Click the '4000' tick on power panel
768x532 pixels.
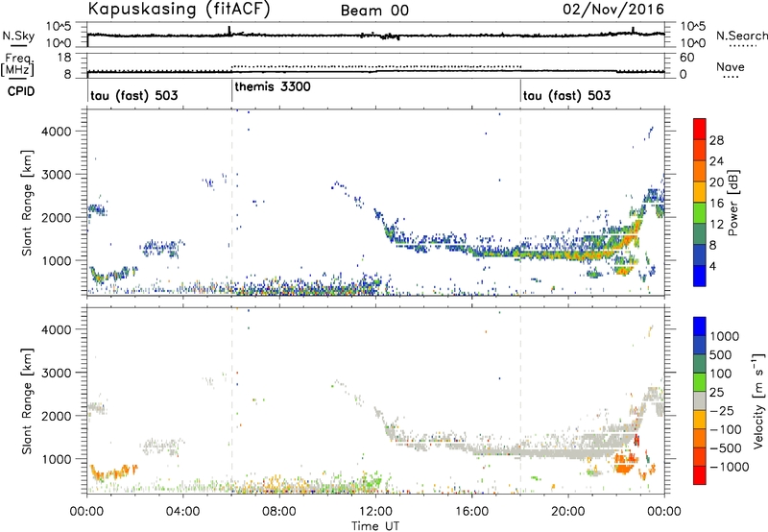pos(56,132)
